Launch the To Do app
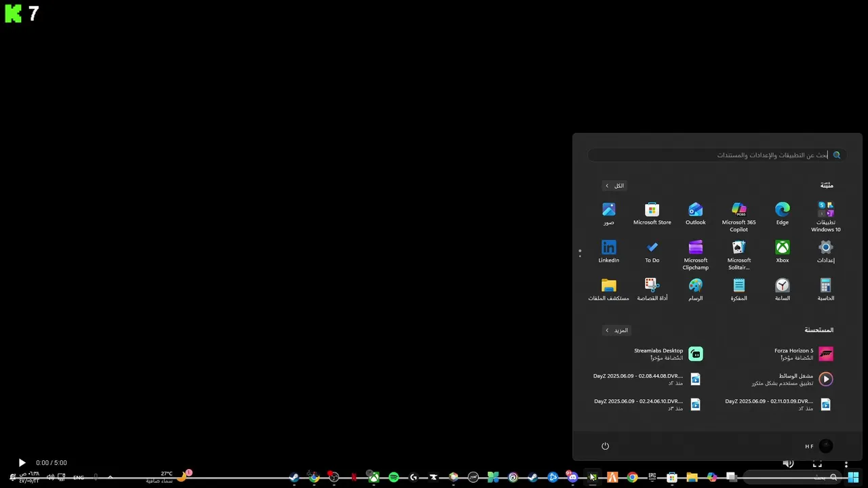 (652, 251)
